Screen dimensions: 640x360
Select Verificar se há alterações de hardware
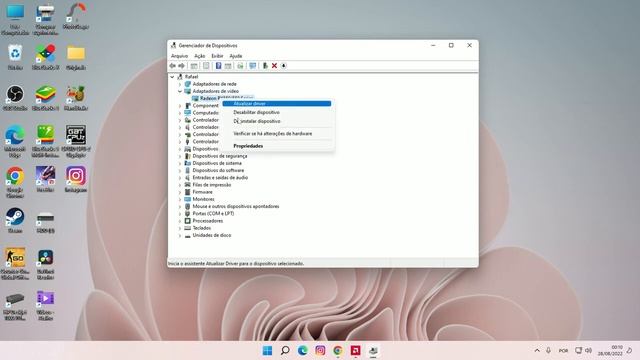277,133
